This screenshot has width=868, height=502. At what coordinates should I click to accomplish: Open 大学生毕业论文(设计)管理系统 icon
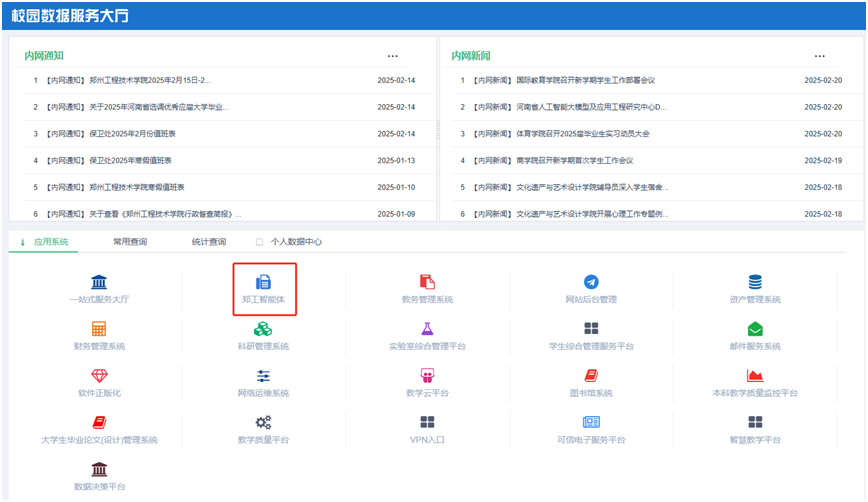coord(99,423)
